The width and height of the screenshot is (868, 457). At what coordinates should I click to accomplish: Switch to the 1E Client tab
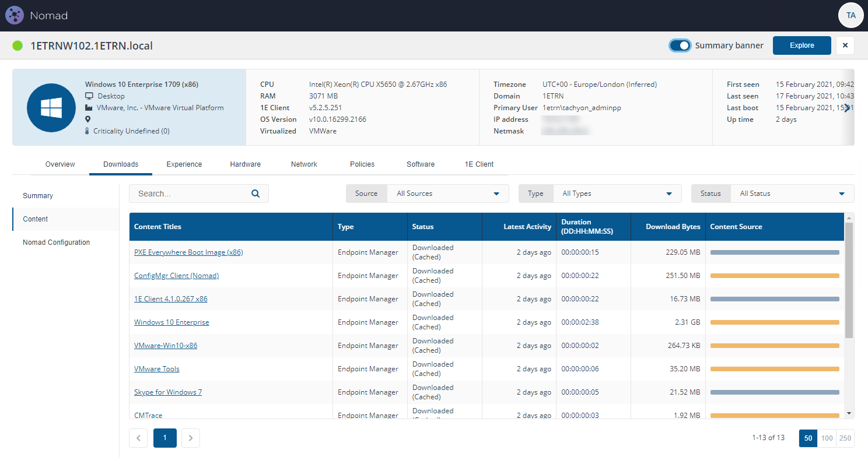click(479, 164)
